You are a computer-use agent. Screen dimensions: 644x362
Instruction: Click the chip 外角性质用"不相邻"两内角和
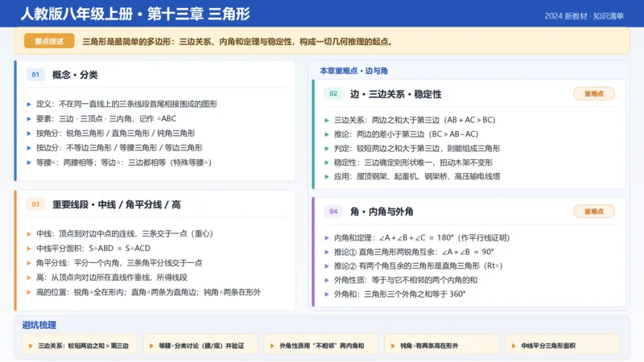click(x=320, y=346)
